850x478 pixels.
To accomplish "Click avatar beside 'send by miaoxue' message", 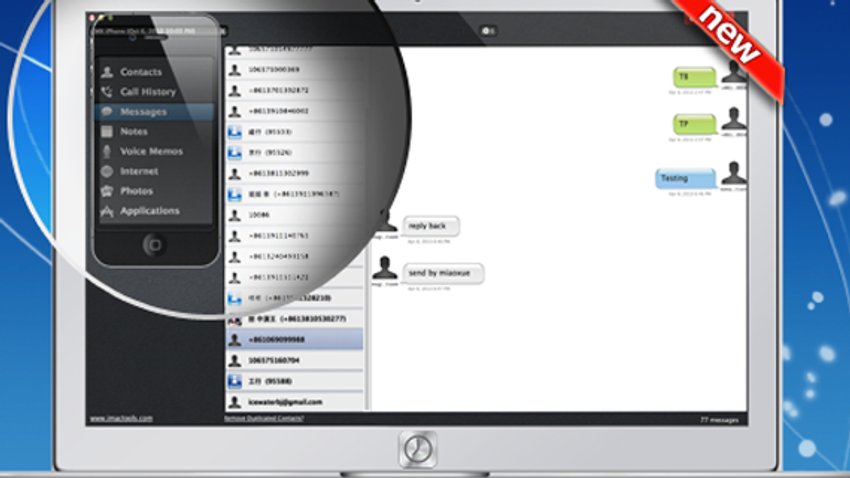I will tap(385, 268).
